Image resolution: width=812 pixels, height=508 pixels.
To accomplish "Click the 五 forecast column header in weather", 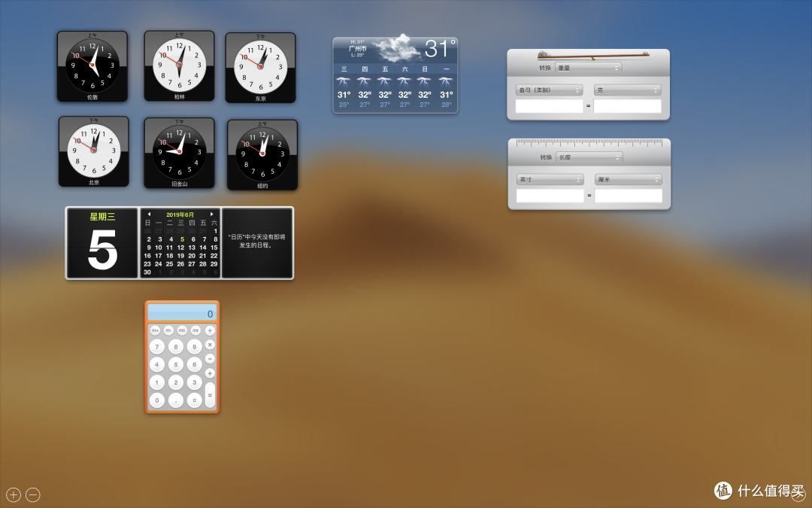I will coord(385,69).
